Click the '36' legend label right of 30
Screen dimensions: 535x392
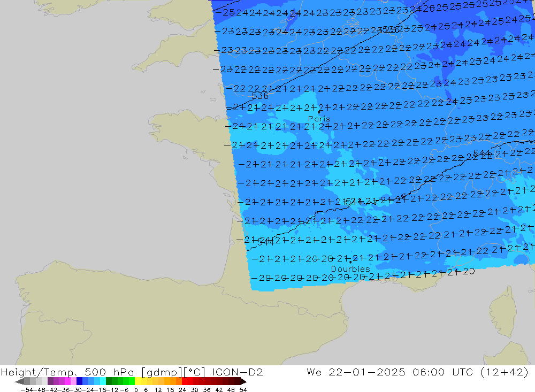pyautogui.click(x=207, y=390)
